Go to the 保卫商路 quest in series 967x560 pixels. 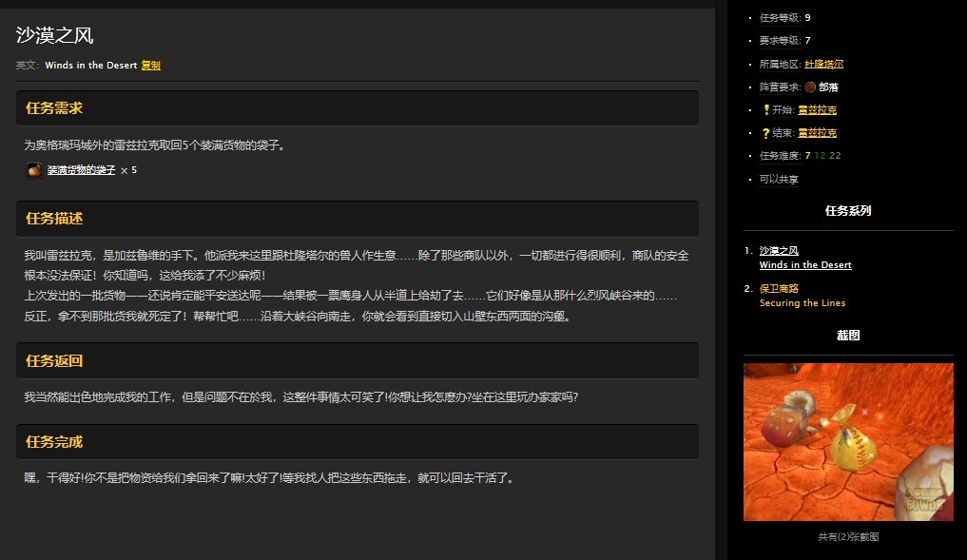click(x=779, y=288)
